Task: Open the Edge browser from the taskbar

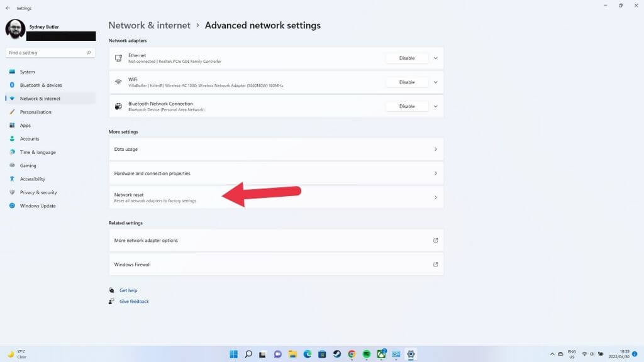Action: click(307, 354)
